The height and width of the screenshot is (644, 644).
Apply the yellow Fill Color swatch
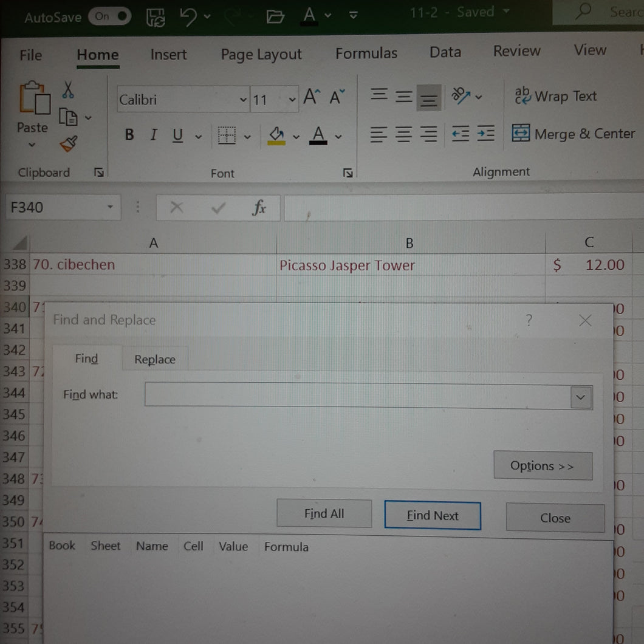[x=276, y=135]
